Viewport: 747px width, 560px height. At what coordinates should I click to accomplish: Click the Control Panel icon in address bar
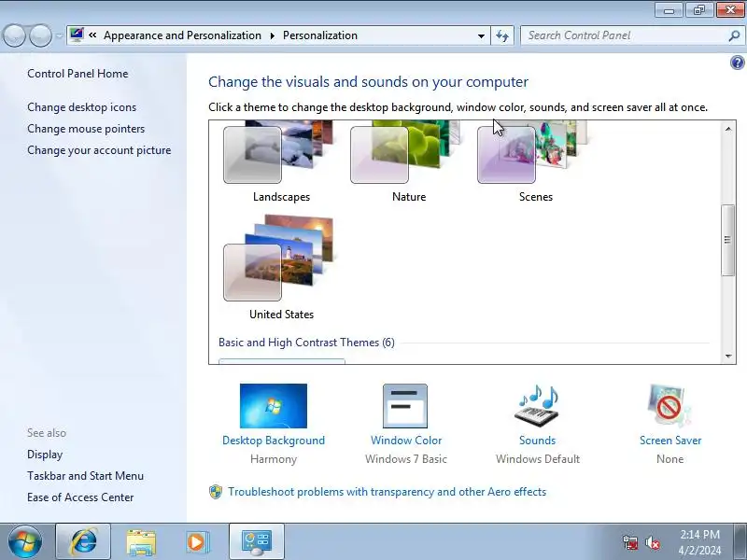[x=77, y=35]
